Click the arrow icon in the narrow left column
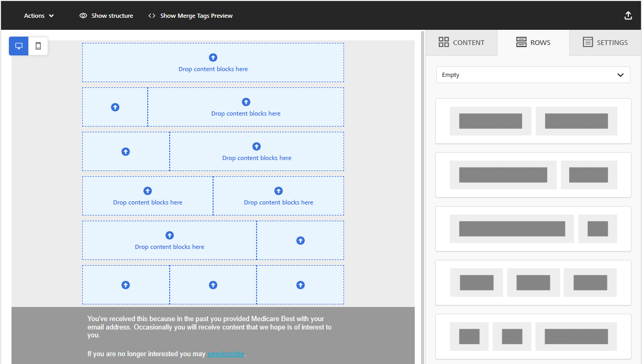 [115, 107]
